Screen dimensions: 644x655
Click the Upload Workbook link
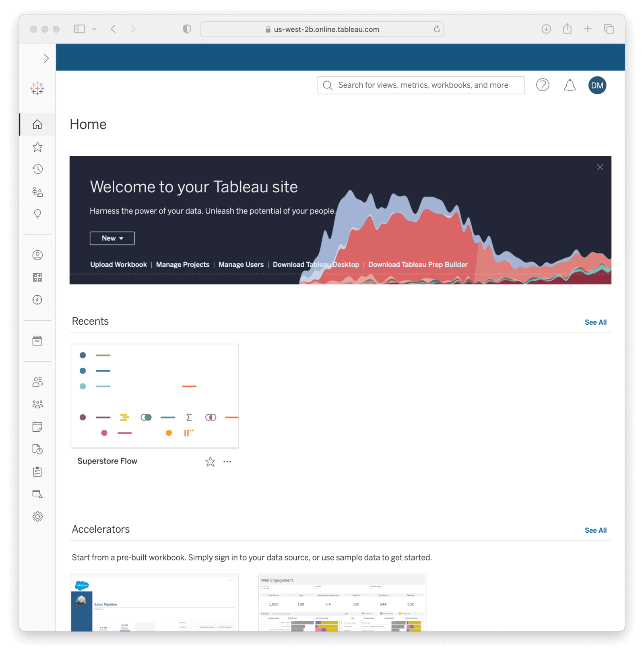click(x=118, y=264)
